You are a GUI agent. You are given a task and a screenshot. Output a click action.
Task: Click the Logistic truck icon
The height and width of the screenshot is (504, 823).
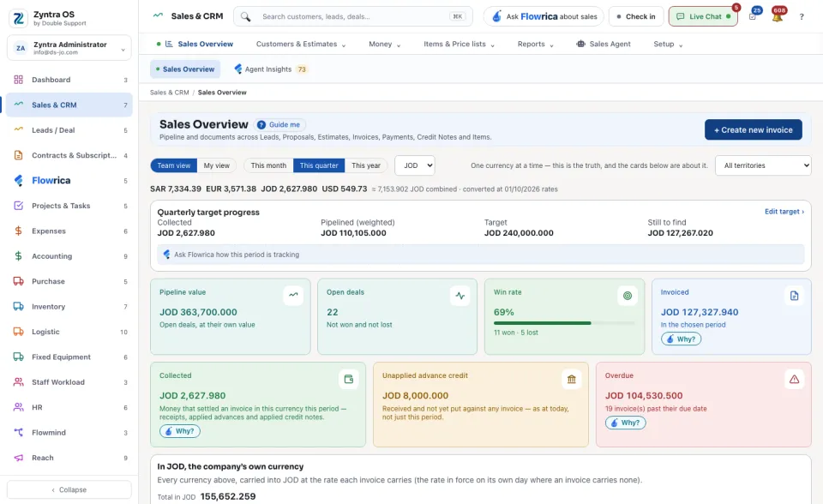(x=18, y=332)
